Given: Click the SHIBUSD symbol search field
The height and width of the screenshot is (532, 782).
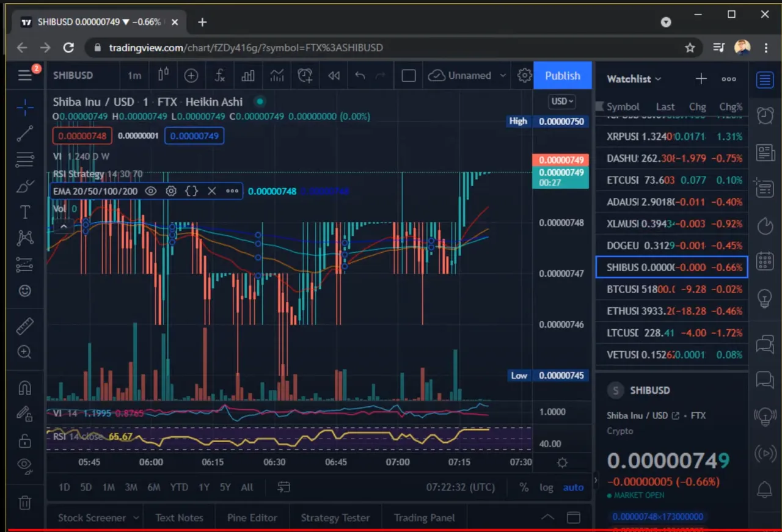Looking at the screenshot, I should [73, 75].
